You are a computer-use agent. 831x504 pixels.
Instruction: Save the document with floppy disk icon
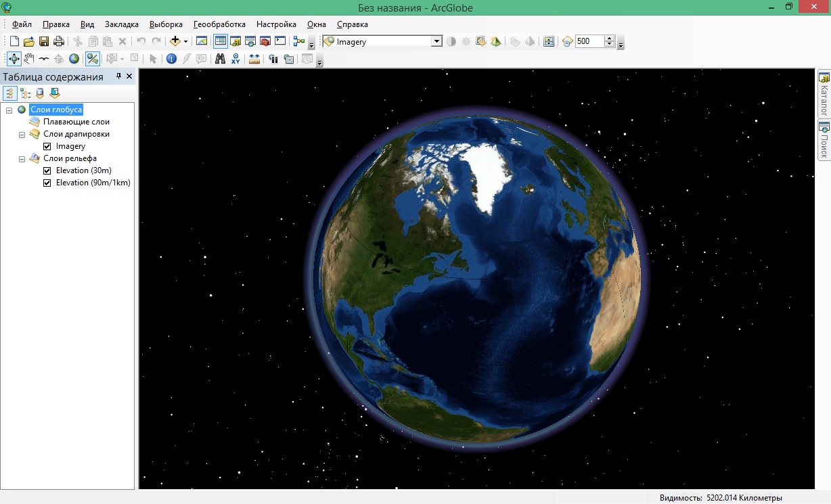click(44, 41)
